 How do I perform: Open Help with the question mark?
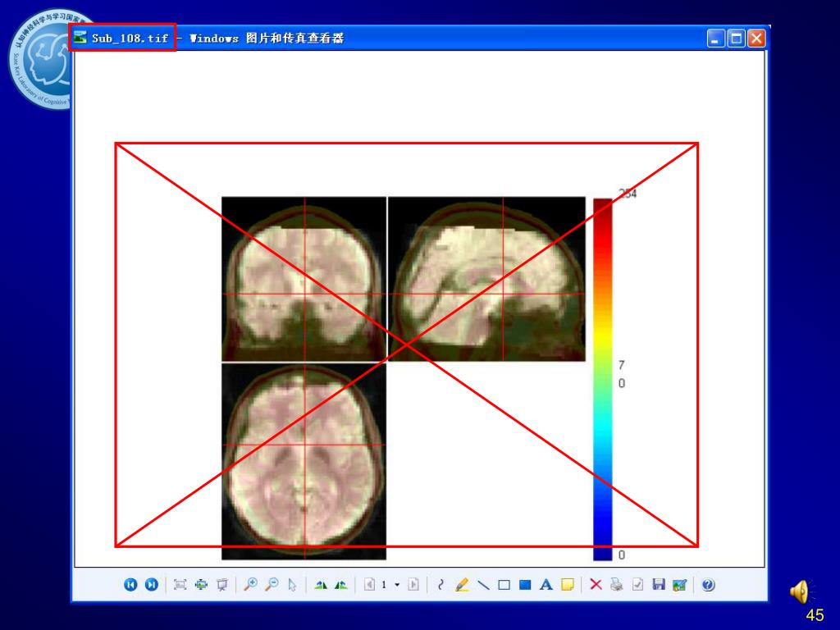pyautogui.click(x=708, y=584)
